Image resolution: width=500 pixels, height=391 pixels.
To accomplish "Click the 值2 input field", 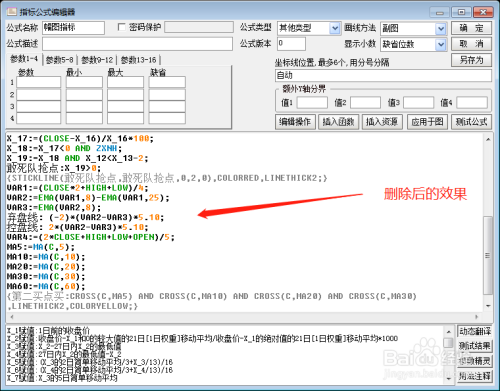I will pos(365,103).
